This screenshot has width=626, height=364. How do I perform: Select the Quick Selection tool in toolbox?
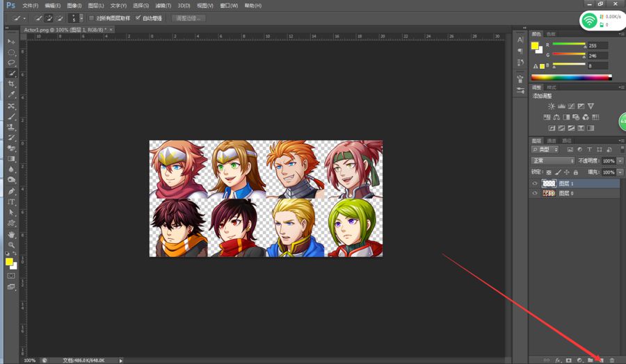11,74
